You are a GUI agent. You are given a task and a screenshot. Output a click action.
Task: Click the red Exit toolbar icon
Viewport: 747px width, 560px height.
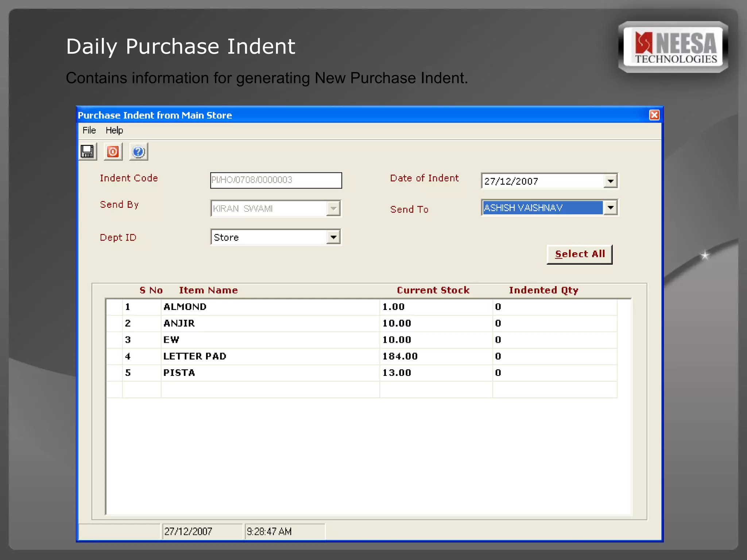click(x=113, y=152)
